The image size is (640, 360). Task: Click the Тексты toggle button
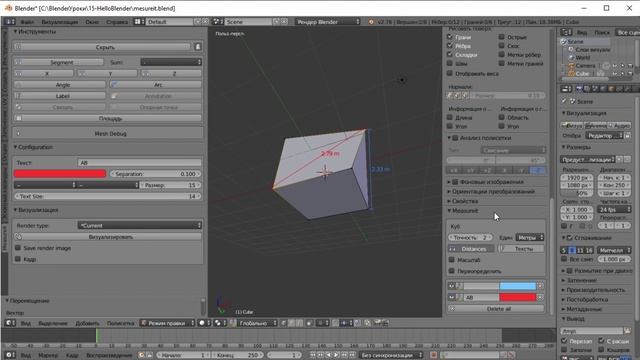pos(521,249)
